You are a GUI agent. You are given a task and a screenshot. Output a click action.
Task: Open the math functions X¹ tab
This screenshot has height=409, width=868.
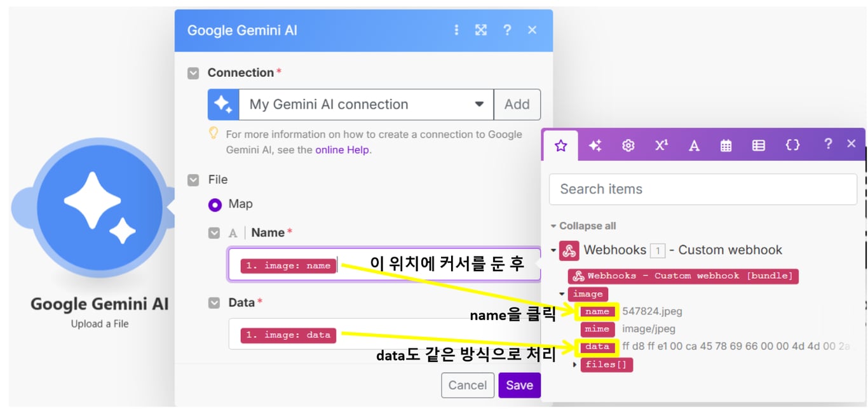click(661, 145)
